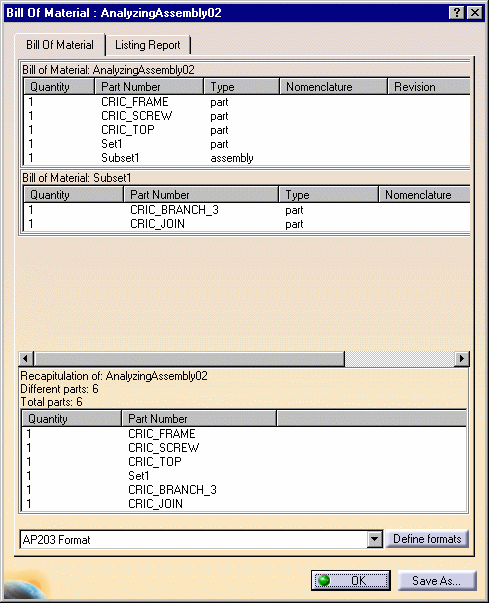
Task: Select CRIC_TOP in Recapitulation list
Action: tap(155, 461)
